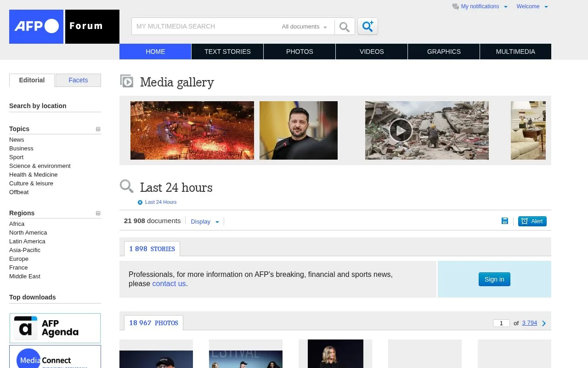Open the MediaConnect banner
The width and height of the screenshot is (588, 368).
click(55, 356)
